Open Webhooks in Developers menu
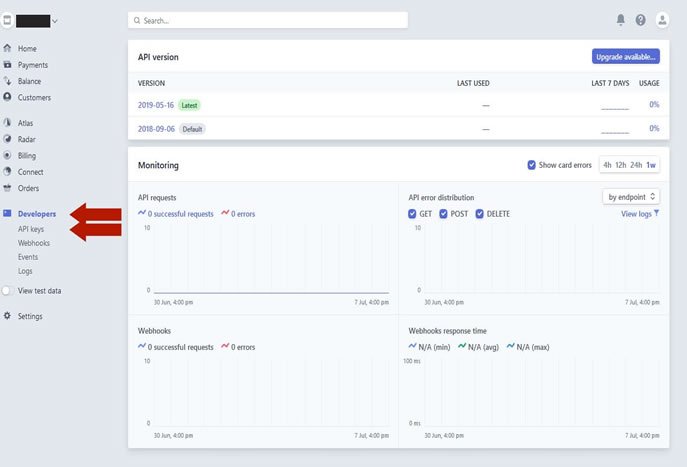The width and height of the screenshot is (687, 467). 34,243
